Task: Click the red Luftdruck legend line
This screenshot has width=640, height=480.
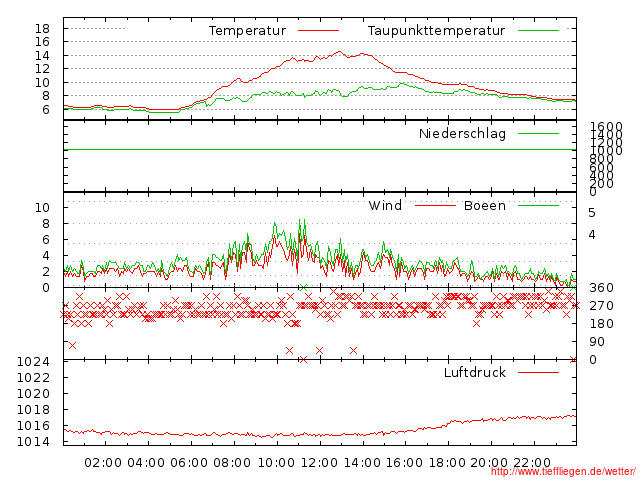Action: 538,372
